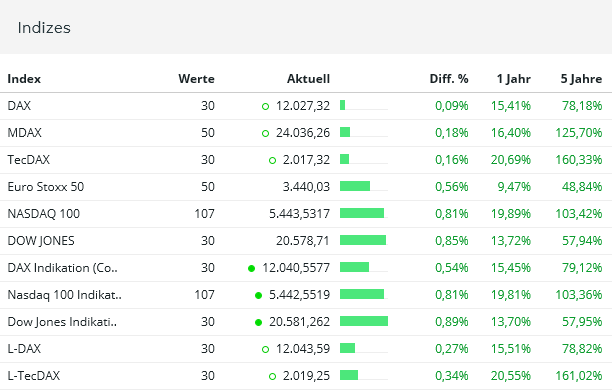Click the filled green dot beside 5.442,5519

[x=258, y=295]
